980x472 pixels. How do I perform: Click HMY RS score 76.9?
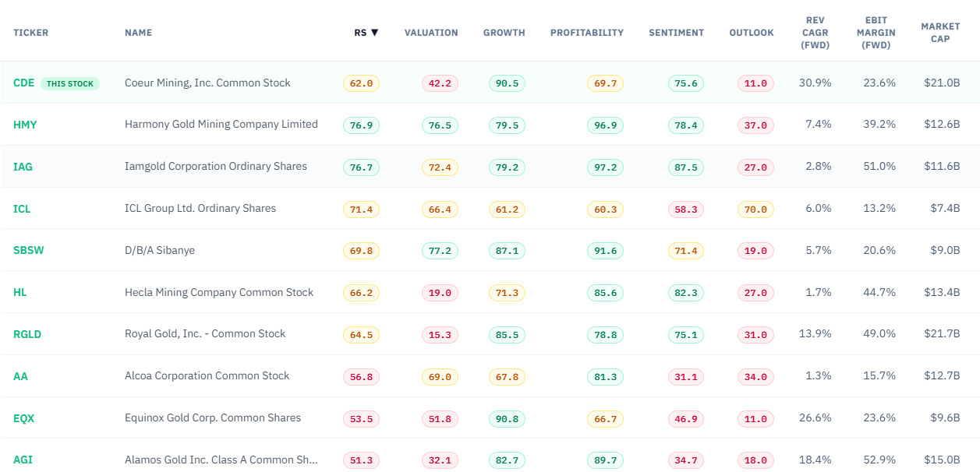(x=361, y=125)
